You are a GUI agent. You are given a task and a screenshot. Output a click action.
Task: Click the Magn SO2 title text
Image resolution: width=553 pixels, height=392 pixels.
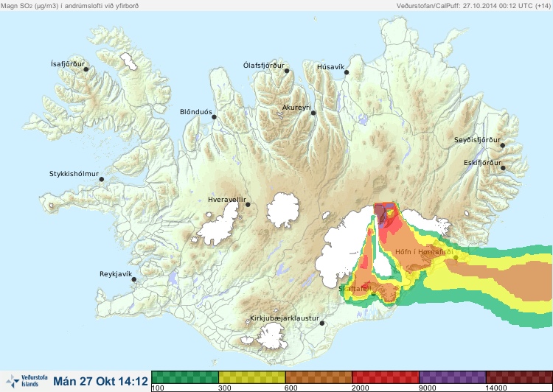click(69, 6)
